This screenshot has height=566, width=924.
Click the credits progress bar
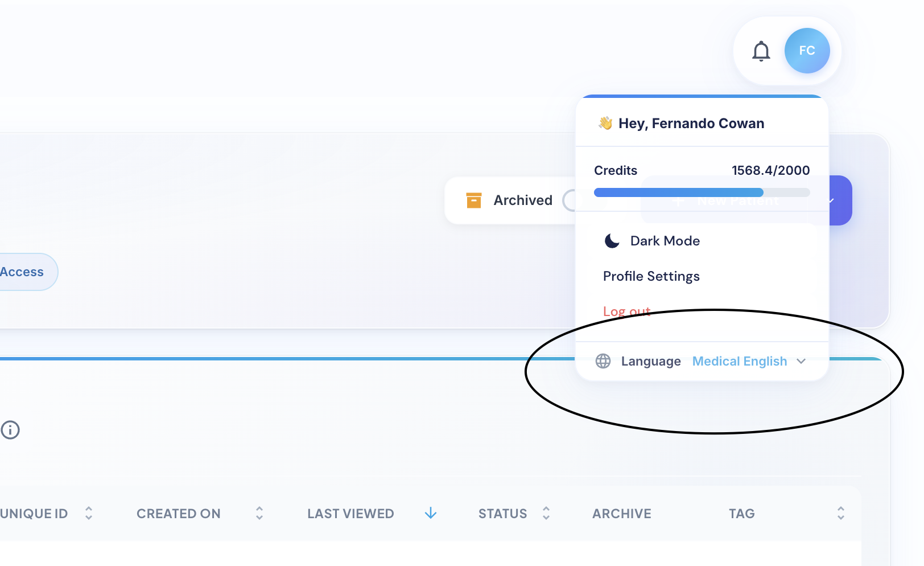(702, 192)
